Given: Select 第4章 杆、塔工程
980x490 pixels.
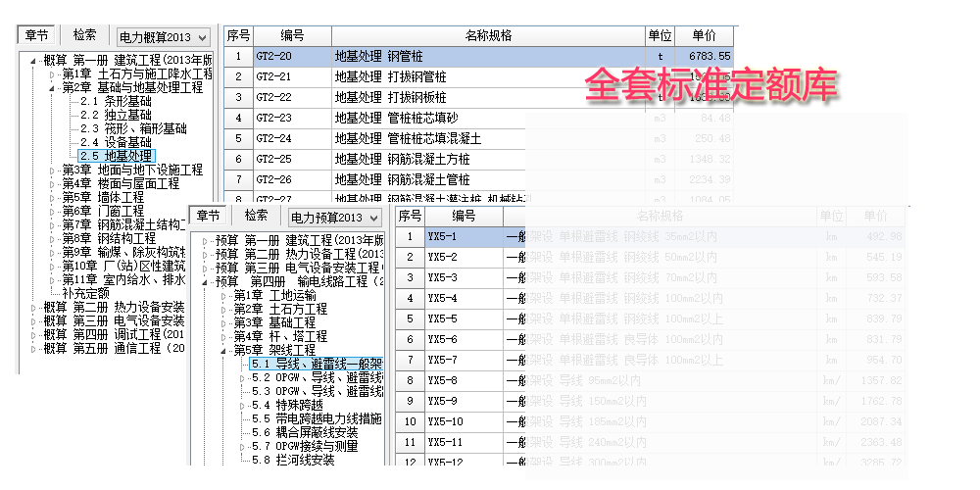Looking at the screenshot, I should pos(280,336).
